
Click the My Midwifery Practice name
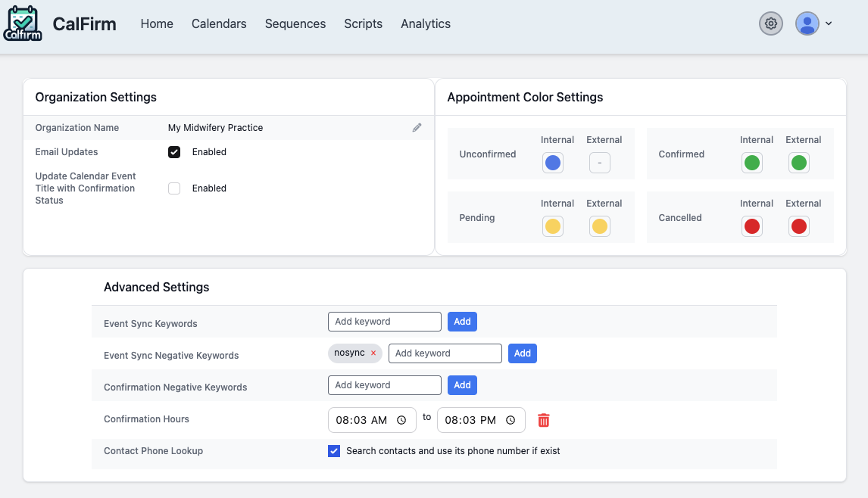[215, 128]
